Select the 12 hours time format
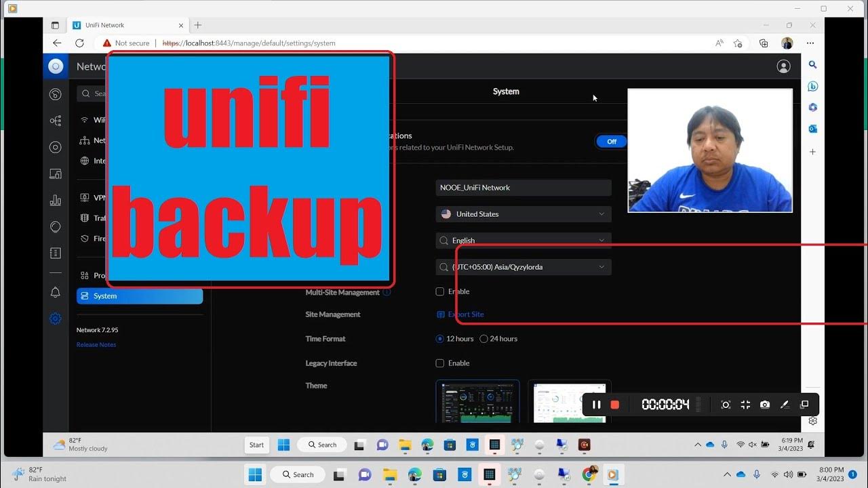The image size is (868, 488). tap(440, 339)
